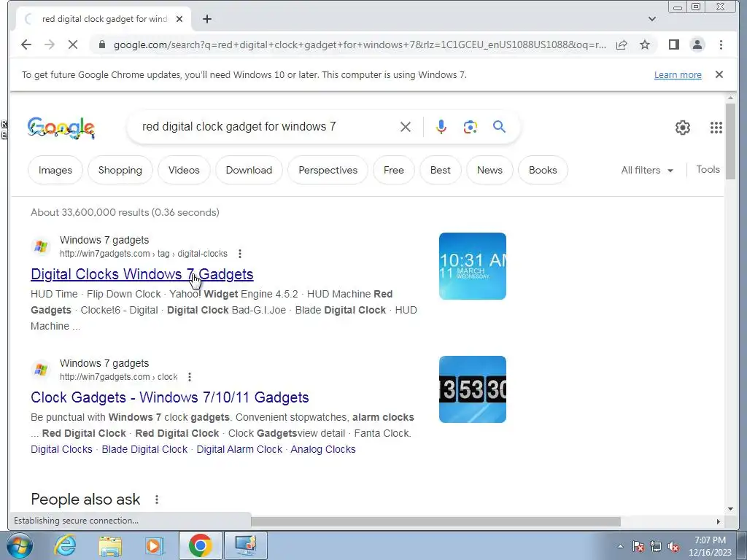
Task: Click into the Google search field
Action: click(x=267, y=127)
